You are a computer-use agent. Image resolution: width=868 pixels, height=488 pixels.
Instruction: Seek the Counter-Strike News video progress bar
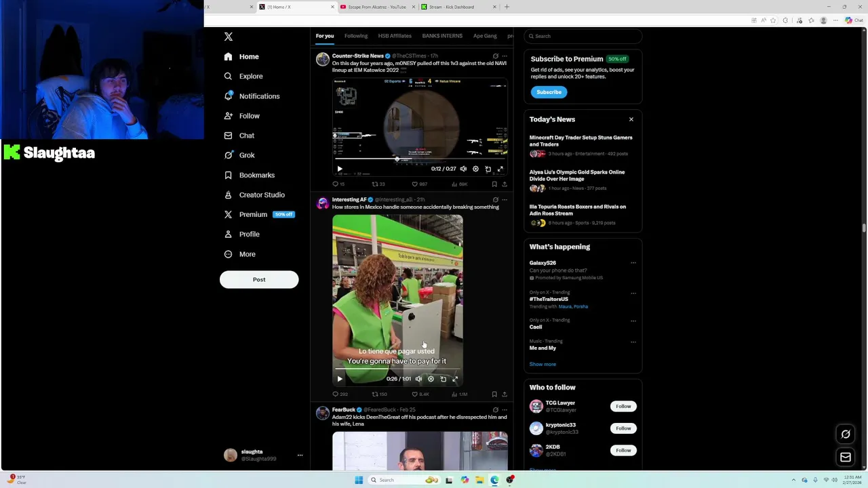pos(420,159)
